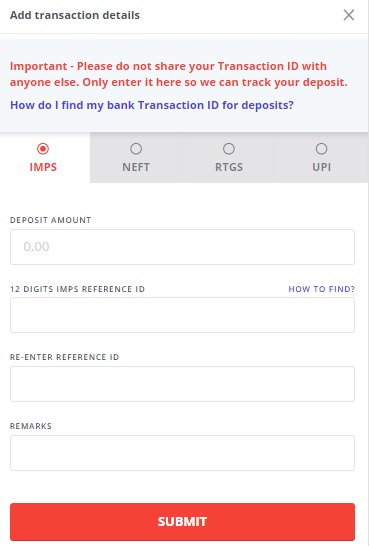Focus the Re-enter Reference ID field
Image resolution: width=369 pixels, height=546 pixels.
[182, 384]
